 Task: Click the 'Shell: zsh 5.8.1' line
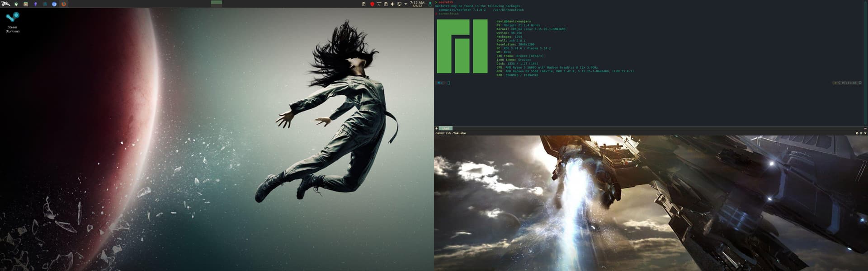511,41
